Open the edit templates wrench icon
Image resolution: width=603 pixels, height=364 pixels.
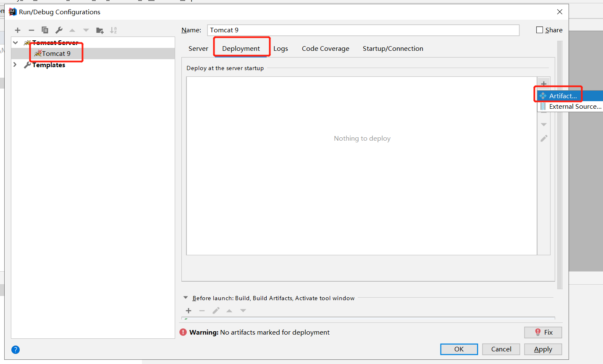59,30
